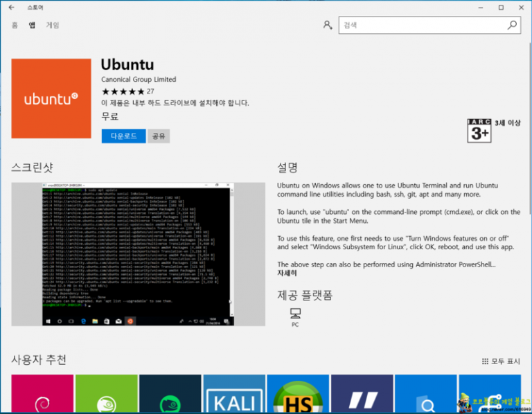Expand description with 자세히 link
Viewport: 532px width, 414px height.
(287, 273)
